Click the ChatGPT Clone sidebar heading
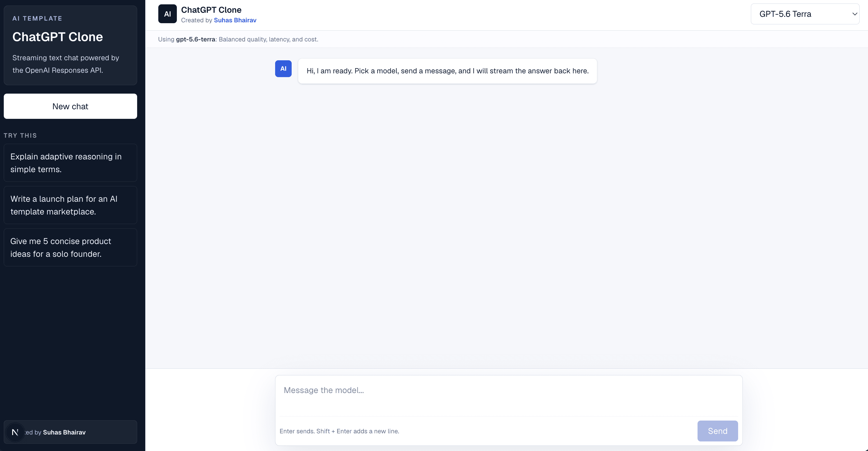This screenshot has width=868, height=451. coord(58,37)
